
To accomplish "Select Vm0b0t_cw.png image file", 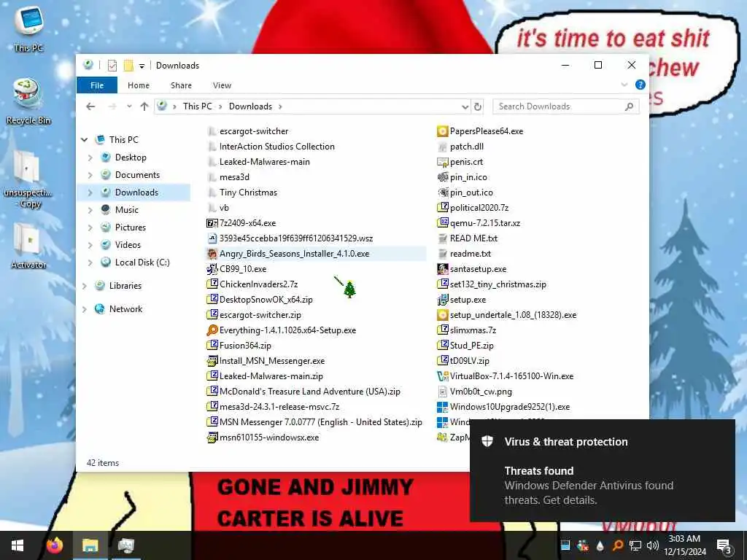I will [474, 392].
